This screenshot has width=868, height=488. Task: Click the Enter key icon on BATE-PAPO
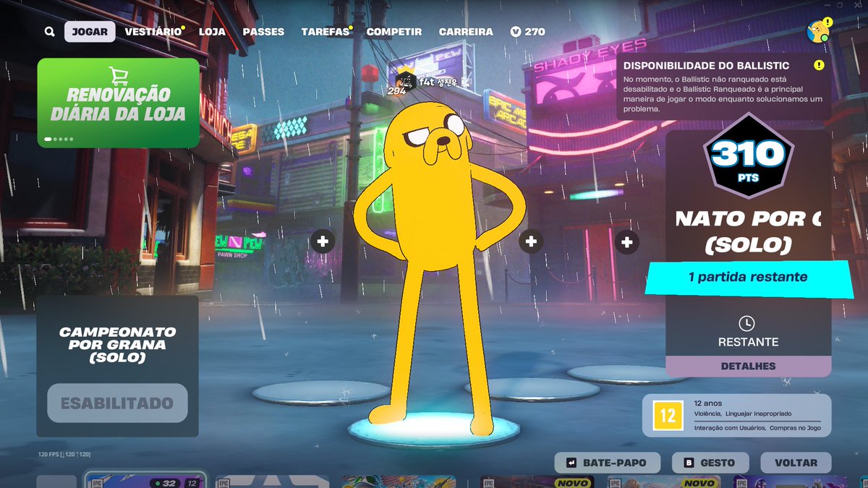571,463
